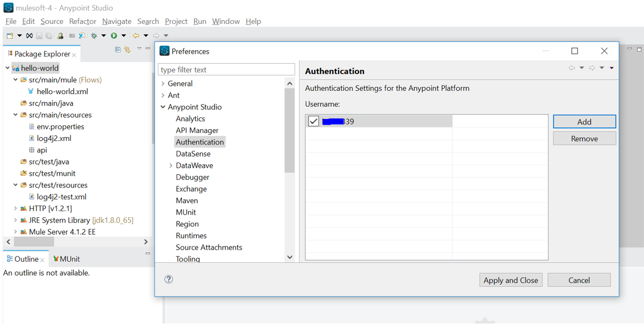This screenshot has height=324, width=644.
Task: Click preferences tree scrollbar down arrow
Action: point(289,258)
